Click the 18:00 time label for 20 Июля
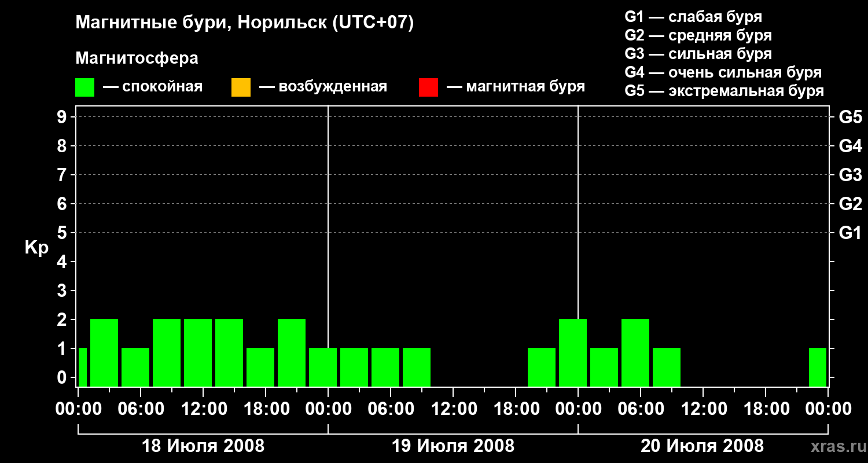868x463 pixels. [766, 409]
